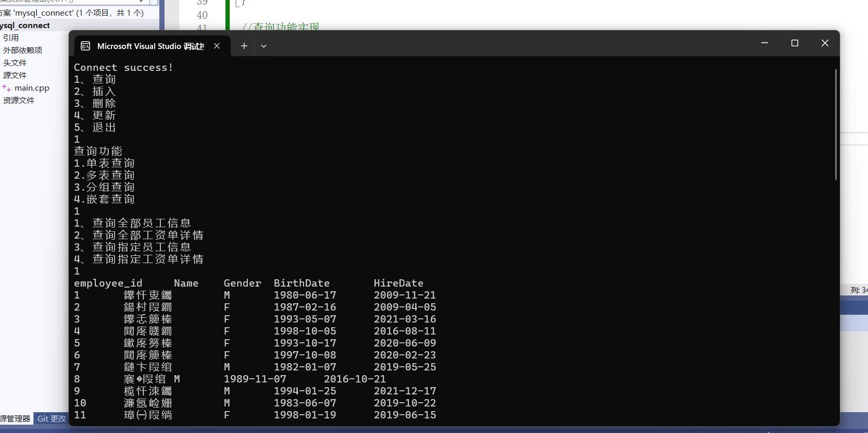Screen dimensions: 868x433
Task: Click the '3.分组查询' line in console
Action: click(104, 187)
